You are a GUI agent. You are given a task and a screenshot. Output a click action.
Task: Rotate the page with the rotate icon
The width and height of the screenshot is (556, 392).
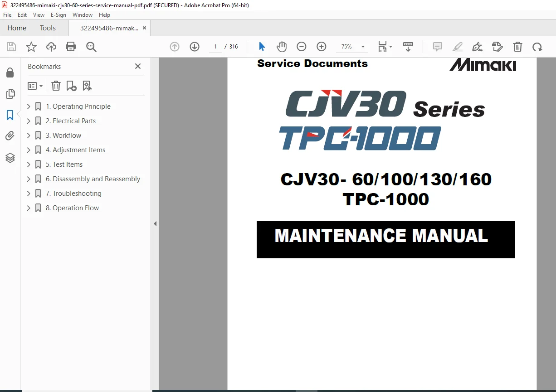pyautogui.click(x=537, y=47)
